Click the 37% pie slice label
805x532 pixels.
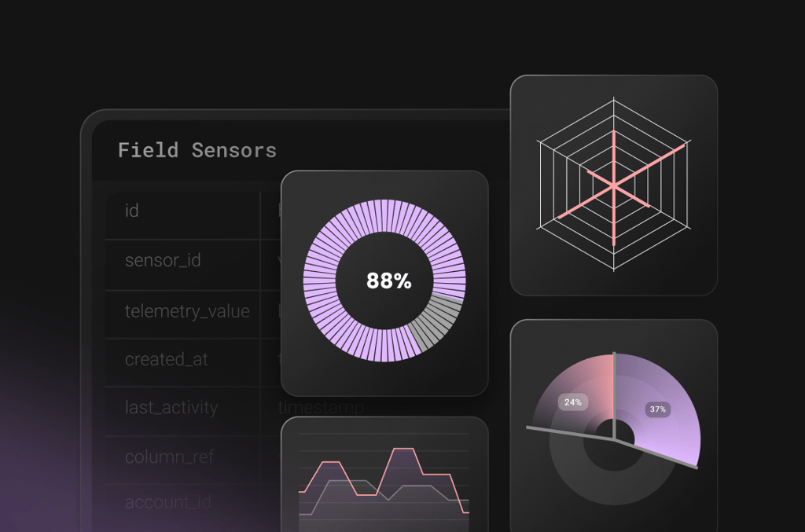tap(657, 409)
